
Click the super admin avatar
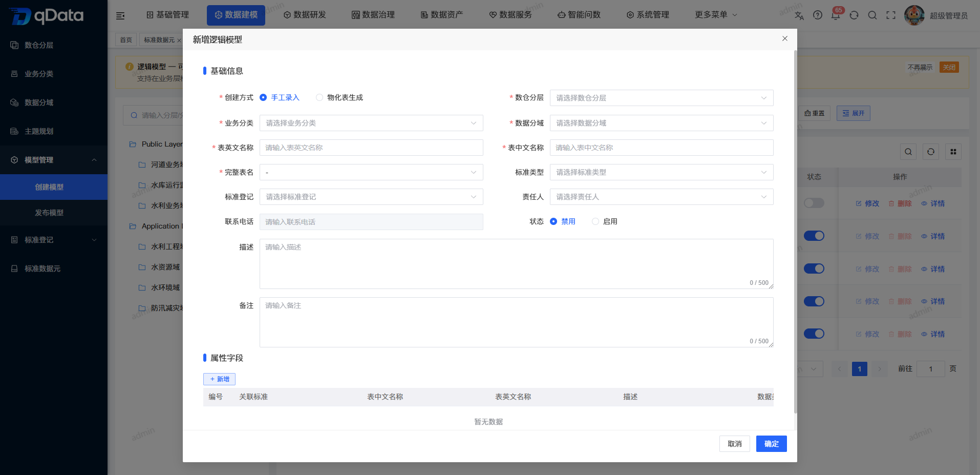pos(914,15)
